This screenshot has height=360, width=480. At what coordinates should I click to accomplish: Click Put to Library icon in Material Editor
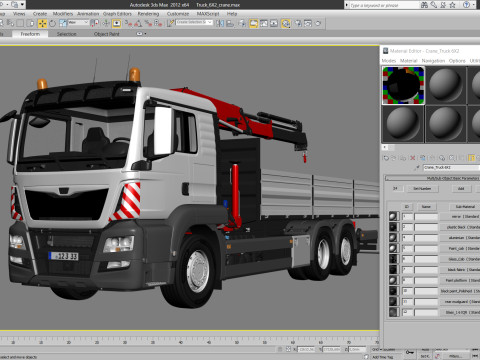pyautogui.click(x=442, y=158)
